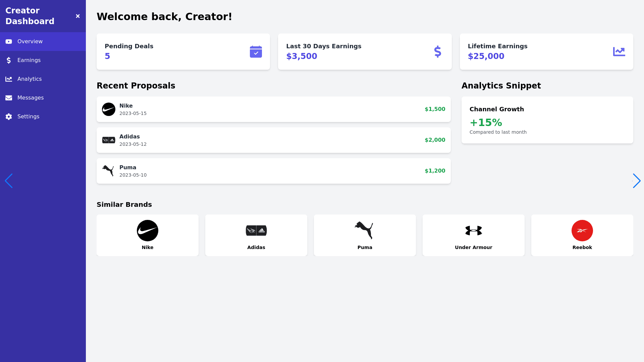Click the Analytics chart icon in sidebar
This screenshot has width=644, height=362.
[9, 79]
